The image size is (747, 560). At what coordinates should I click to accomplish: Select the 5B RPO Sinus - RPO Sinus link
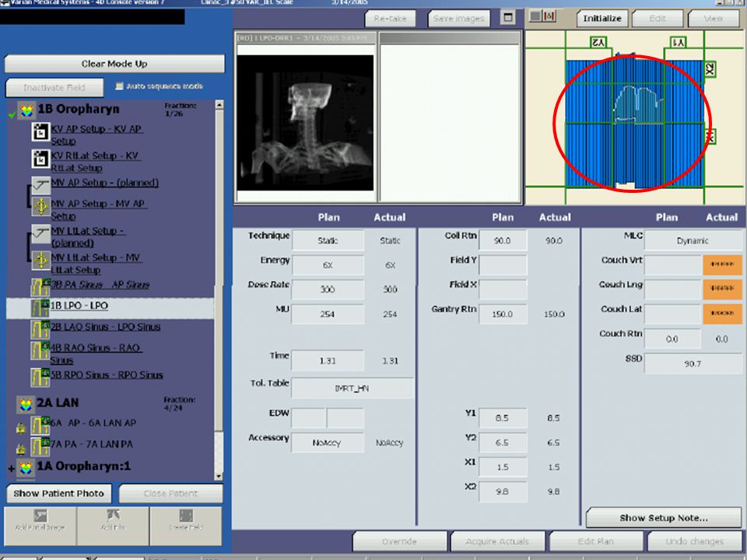(x=107, y=375)
